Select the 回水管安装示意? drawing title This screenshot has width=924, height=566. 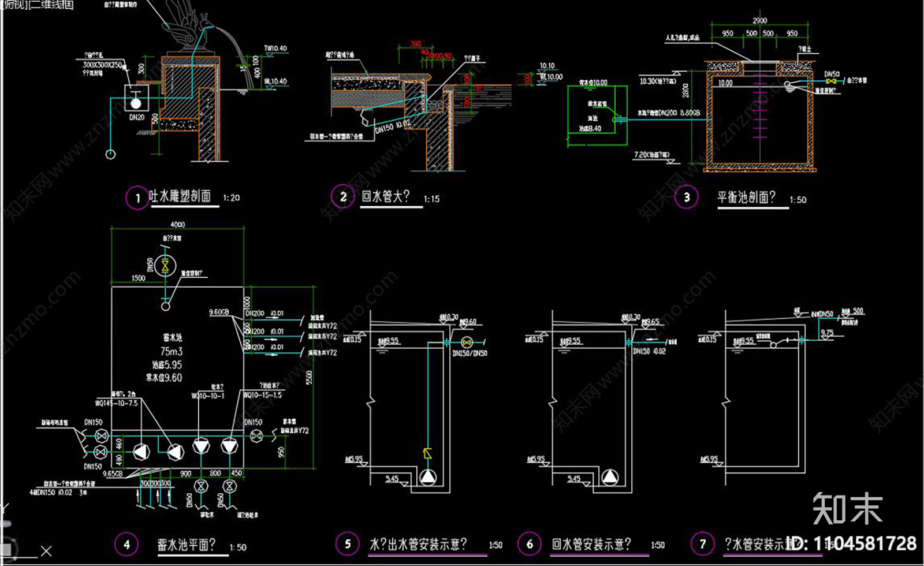(x=591, y=544)
